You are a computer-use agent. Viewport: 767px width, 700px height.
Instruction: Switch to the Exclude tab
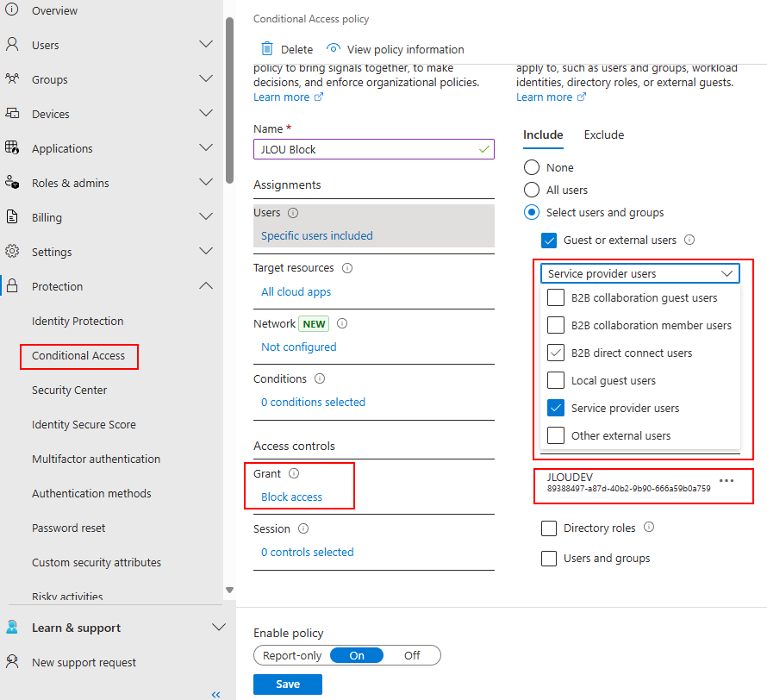point(603,134)
